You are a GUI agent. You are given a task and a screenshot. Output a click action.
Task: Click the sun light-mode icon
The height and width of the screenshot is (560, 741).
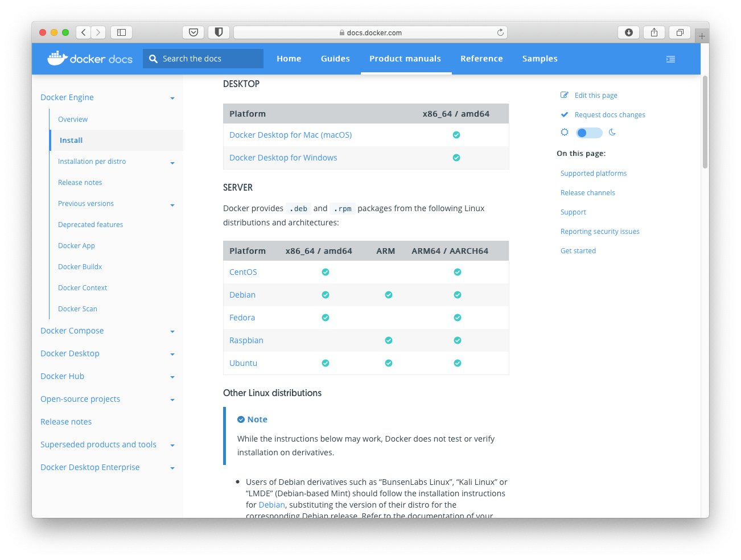coord(565,132)
